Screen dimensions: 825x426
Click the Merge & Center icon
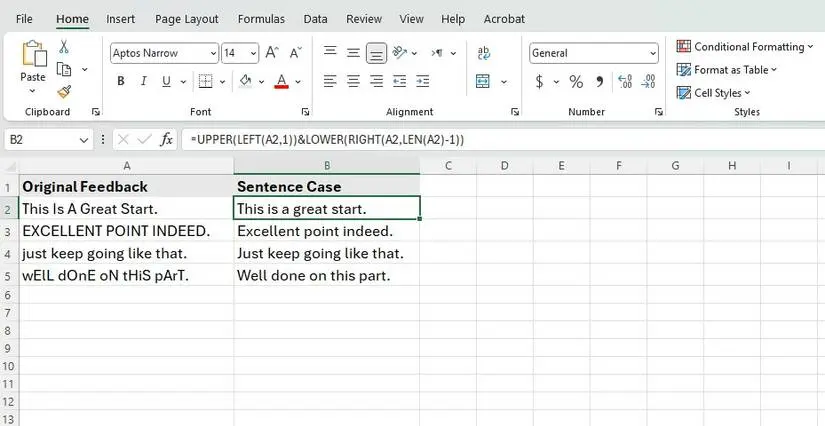(x=482, y=81)
